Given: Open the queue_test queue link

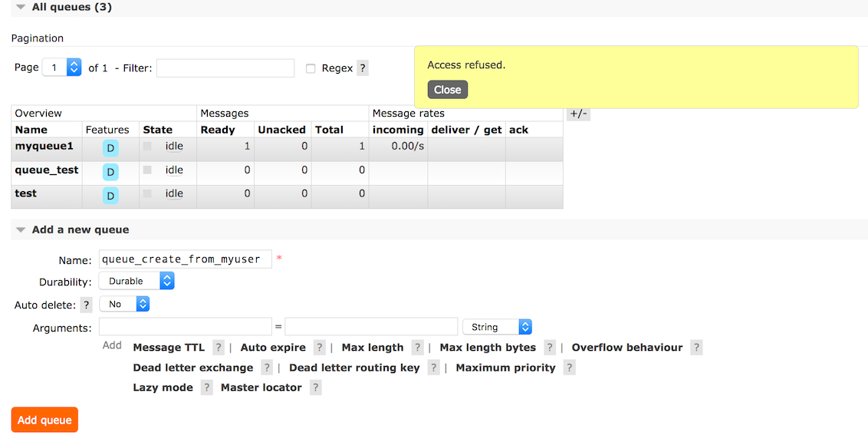Looking at the screenshot, I should [47, 170].
